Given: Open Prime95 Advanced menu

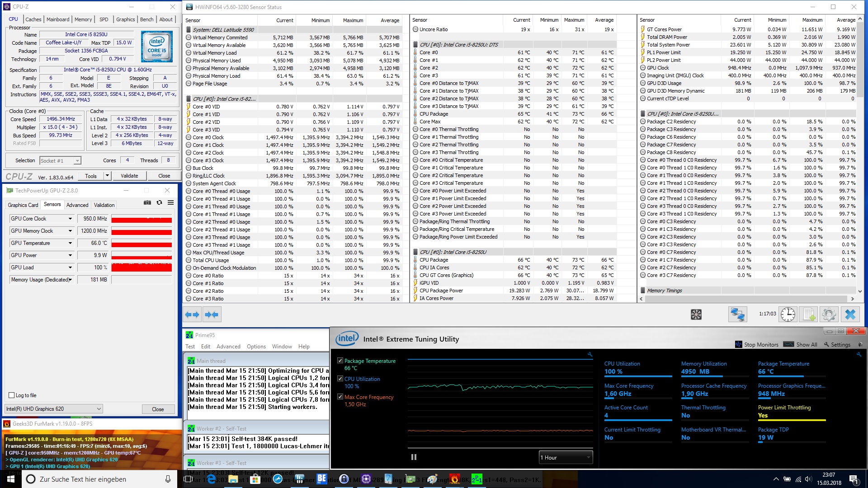Looking at the screenshot, I should (x=228, y=347).
